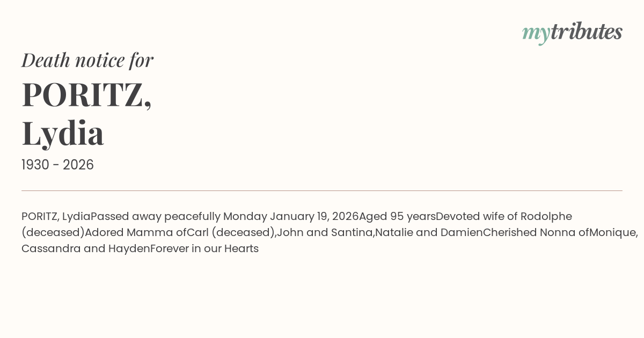Screen dimensions: 644x338
Task: Click the "Devoted wife of" phrase
Action: tap(477, 217)
